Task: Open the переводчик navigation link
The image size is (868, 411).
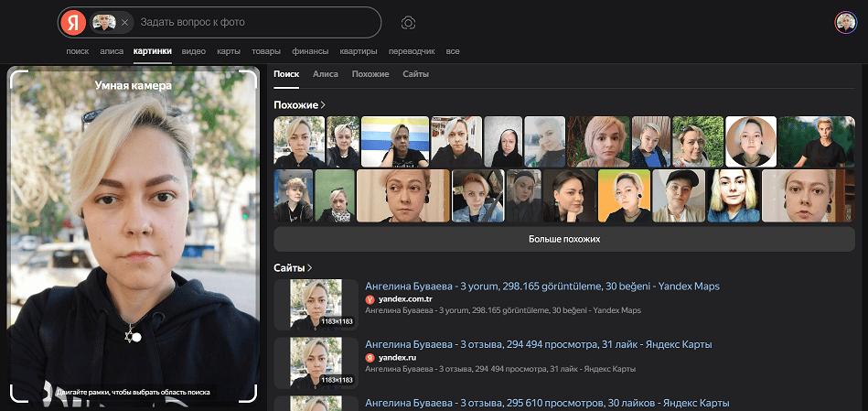Action: (411, 51)
